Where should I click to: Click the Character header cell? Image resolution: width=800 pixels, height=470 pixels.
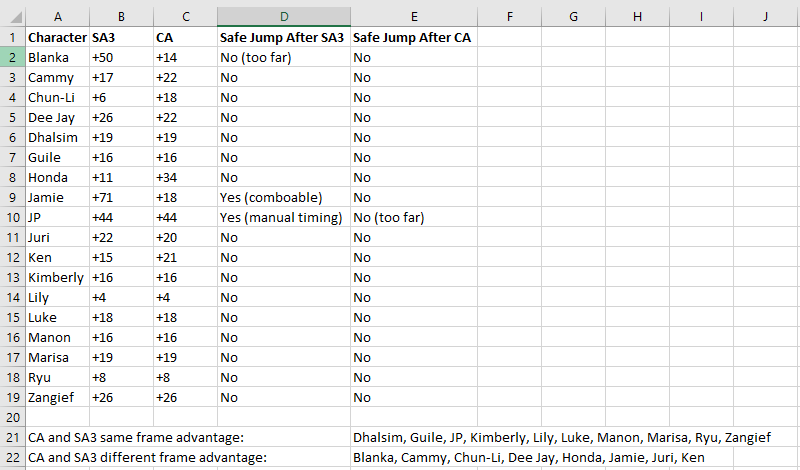point(58,37)
